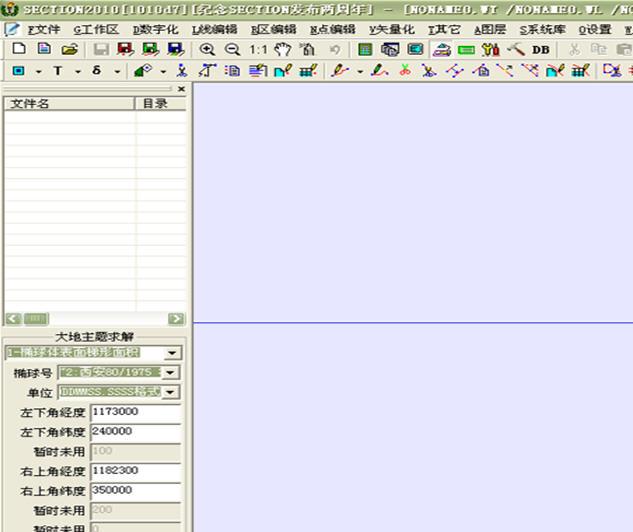Open the arrow beside the T tool
633x532 pixels.
click(76, 71)
